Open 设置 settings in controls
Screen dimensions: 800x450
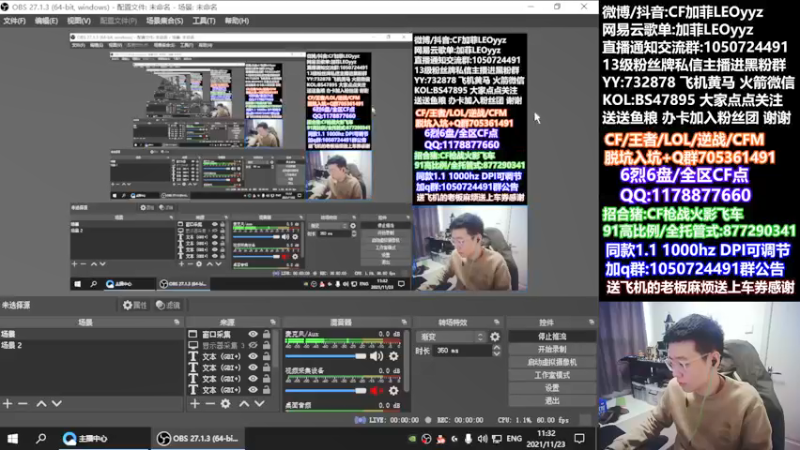coord(552,388)
